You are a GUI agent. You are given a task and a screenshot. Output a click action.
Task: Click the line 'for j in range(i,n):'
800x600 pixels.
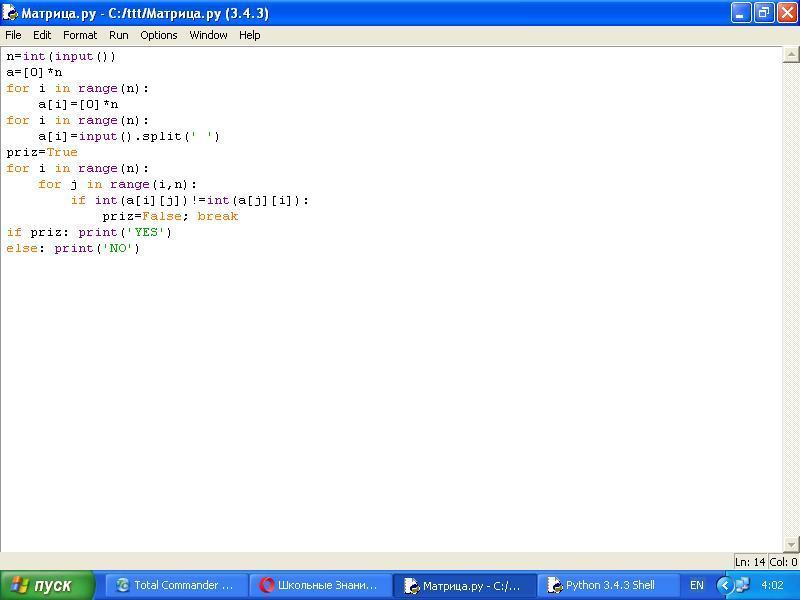117,184
